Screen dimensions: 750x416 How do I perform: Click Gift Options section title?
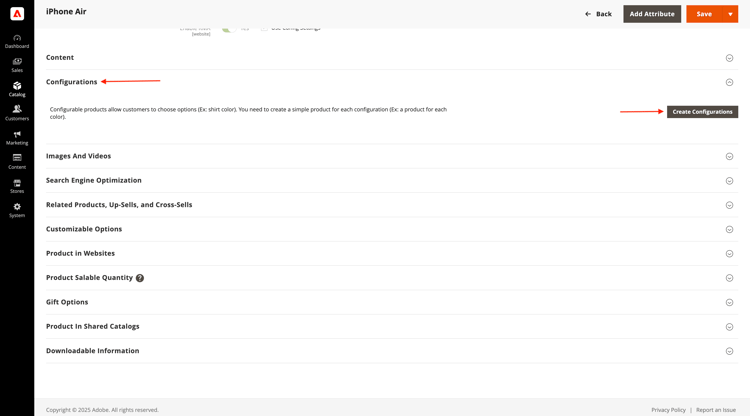[x=67, y=302]
